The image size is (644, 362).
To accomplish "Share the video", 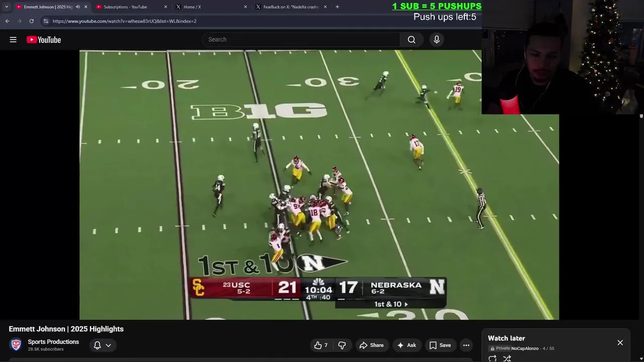I will click(371, 345).
